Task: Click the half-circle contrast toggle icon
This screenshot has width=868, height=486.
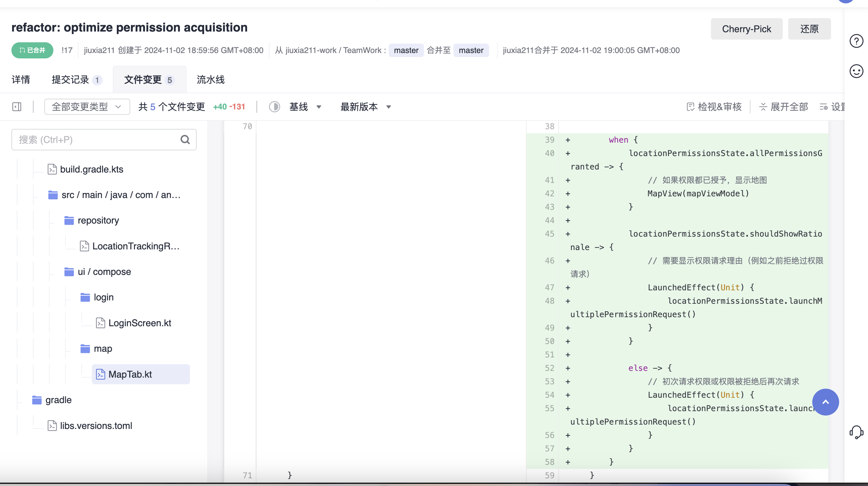Action: (274, 107)
